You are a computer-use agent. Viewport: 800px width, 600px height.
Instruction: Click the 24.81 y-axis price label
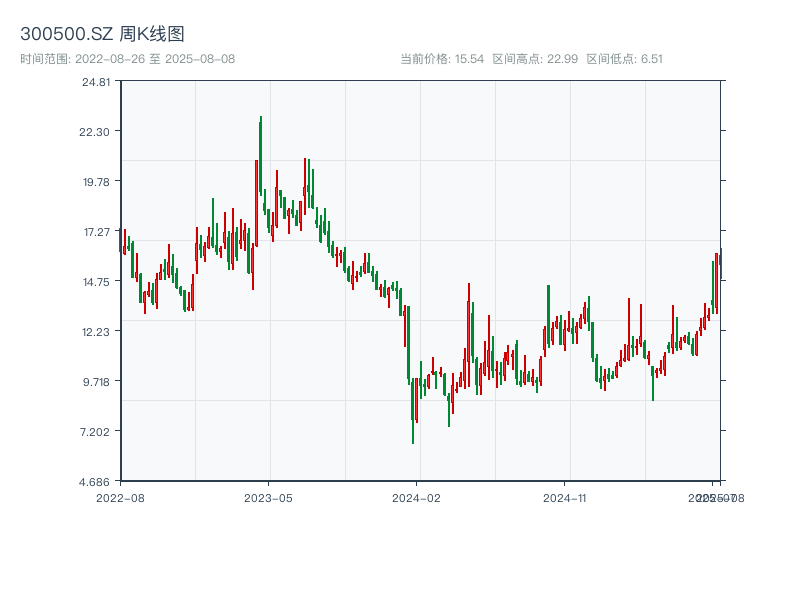point(96,82)
